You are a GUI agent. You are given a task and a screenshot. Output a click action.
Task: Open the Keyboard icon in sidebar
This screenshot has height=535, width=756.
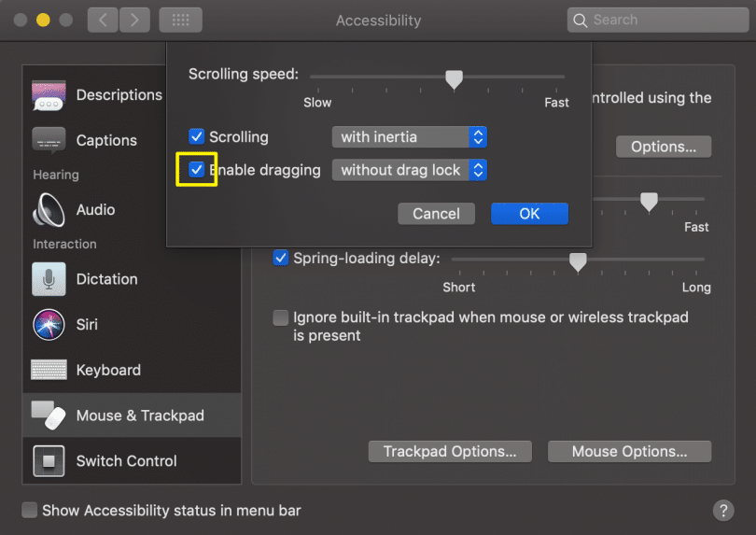(x=49, y=370)
